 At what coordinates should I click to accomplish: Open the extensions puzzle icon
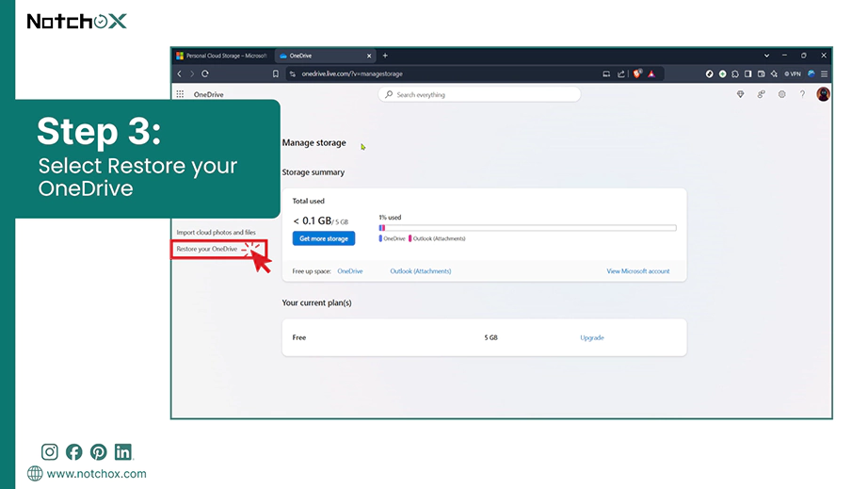tap(735, 73)
